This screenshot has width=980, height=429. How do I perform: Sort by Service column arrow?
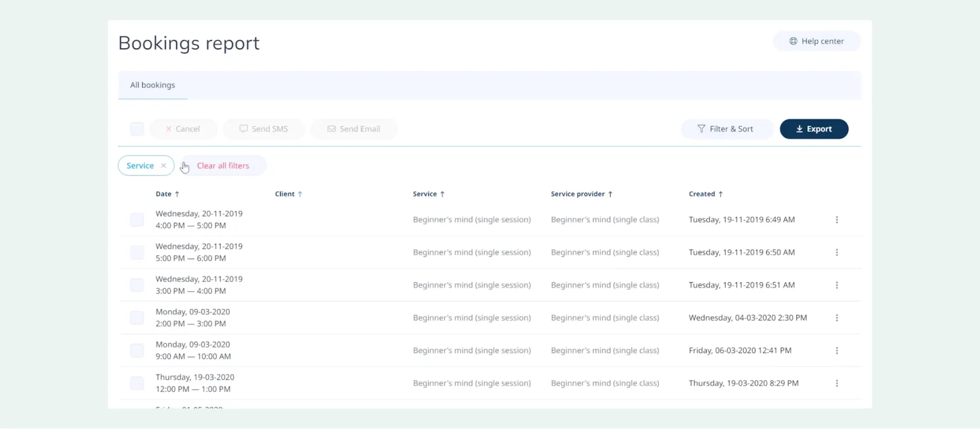[442, 194]
